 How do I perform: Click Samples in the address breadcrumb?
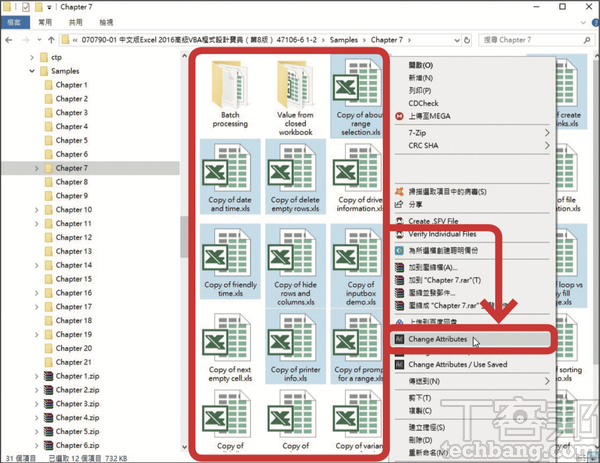click(344, 40)
